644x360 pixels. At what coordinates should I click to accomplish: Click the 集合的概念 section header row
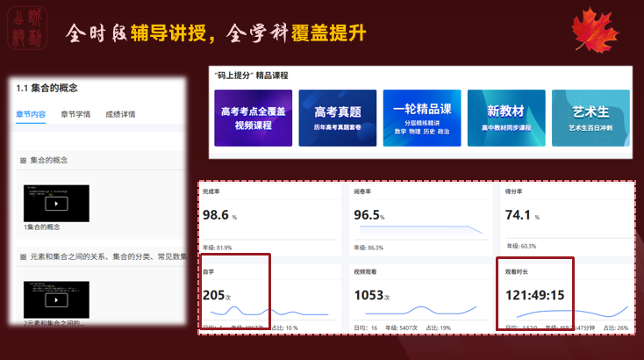coord(101,161)
